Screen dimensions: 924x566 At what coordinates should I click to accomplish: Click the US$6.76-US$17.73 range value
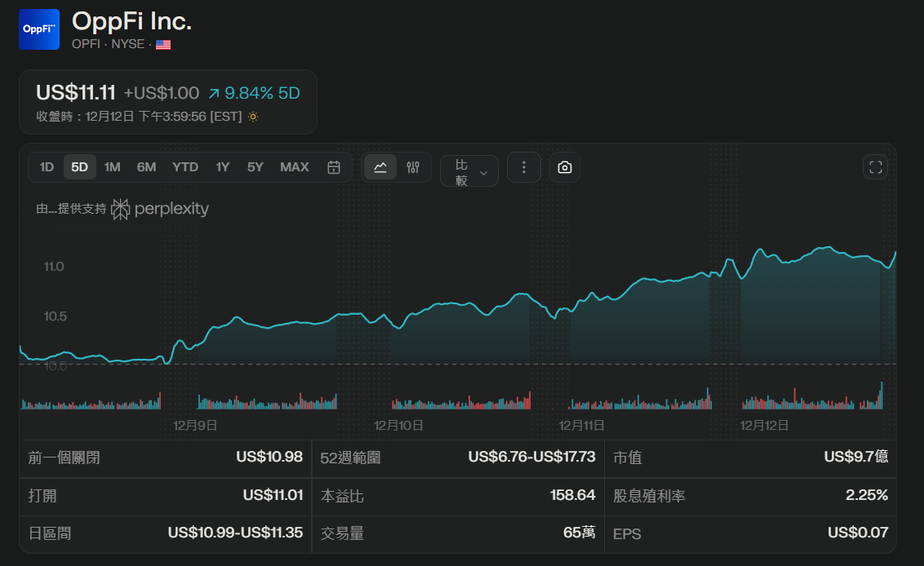coord(531,457)
